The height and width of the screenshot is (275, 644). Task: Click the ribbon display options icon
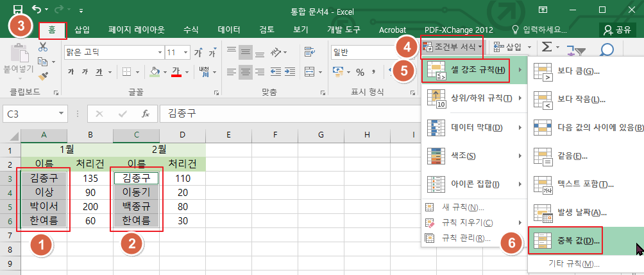pos(543,10)
